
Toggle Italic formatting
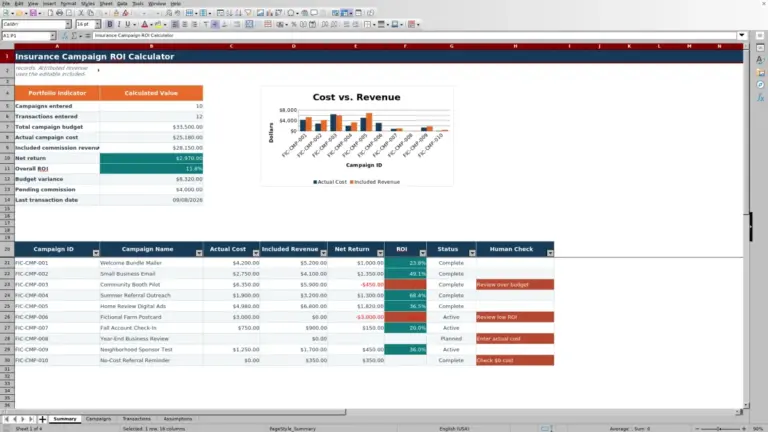coord(119,24)
